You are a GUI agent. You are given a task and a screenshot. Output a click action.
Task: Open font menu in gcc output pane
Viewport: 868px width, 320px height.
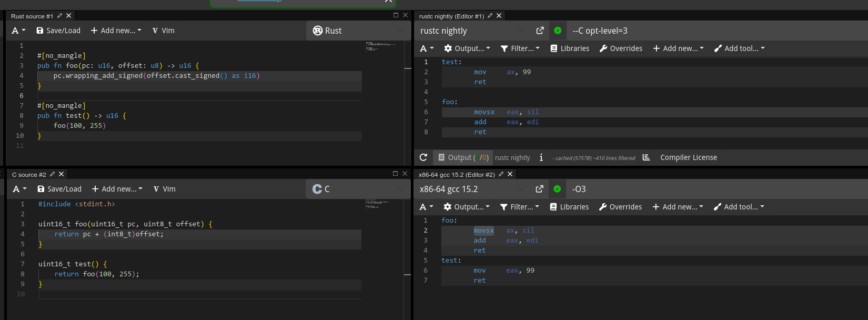[427, 207]
